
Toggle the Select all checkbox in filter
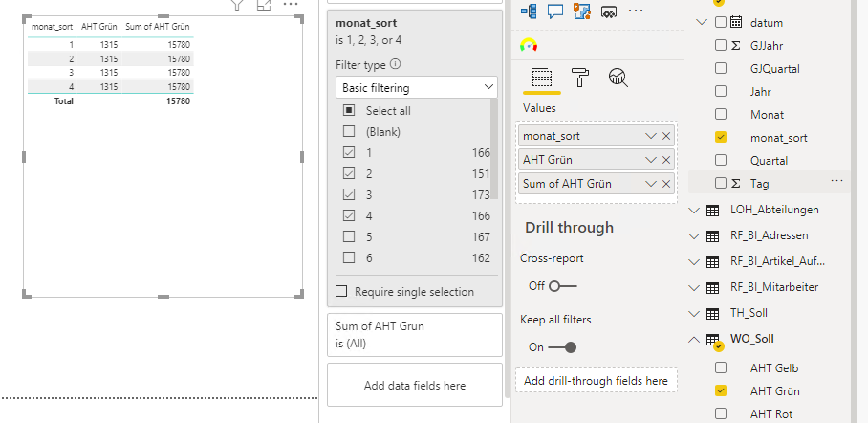point(349,110)
